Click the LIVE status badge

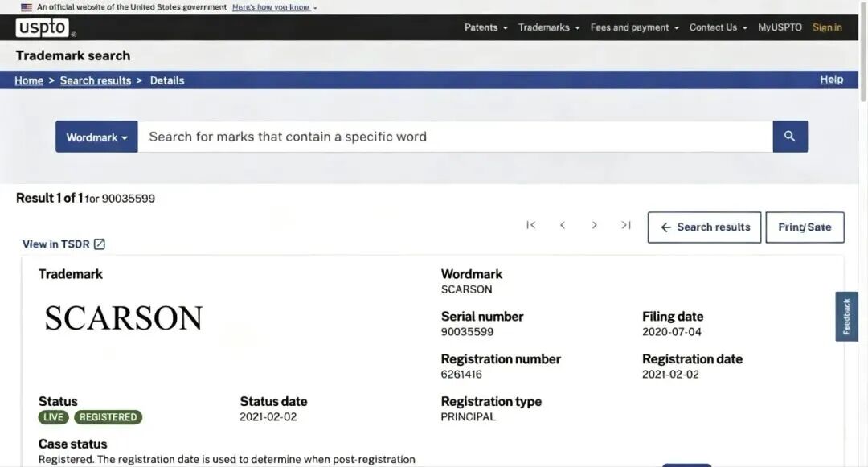tap(53, 417)
